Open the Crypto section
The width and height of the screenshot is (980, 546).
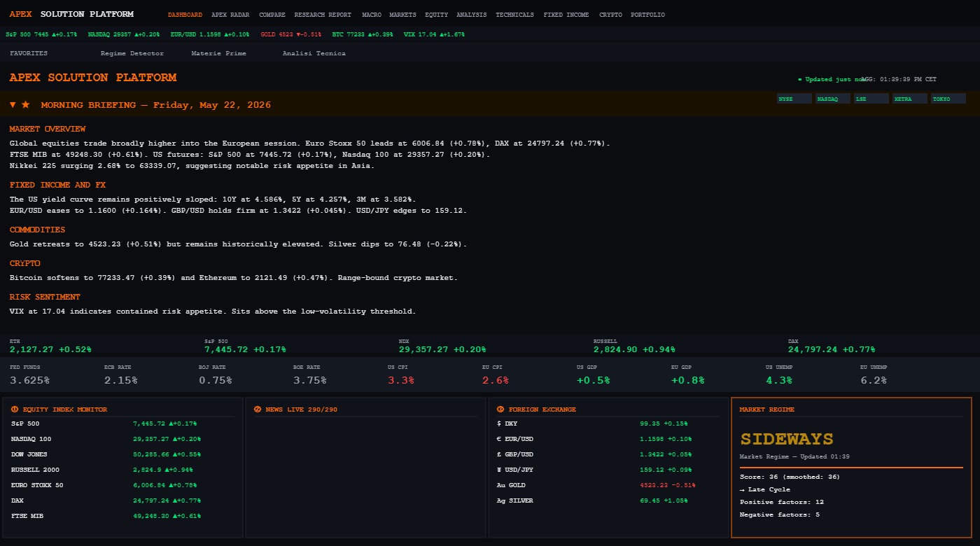tap(610, 15)
